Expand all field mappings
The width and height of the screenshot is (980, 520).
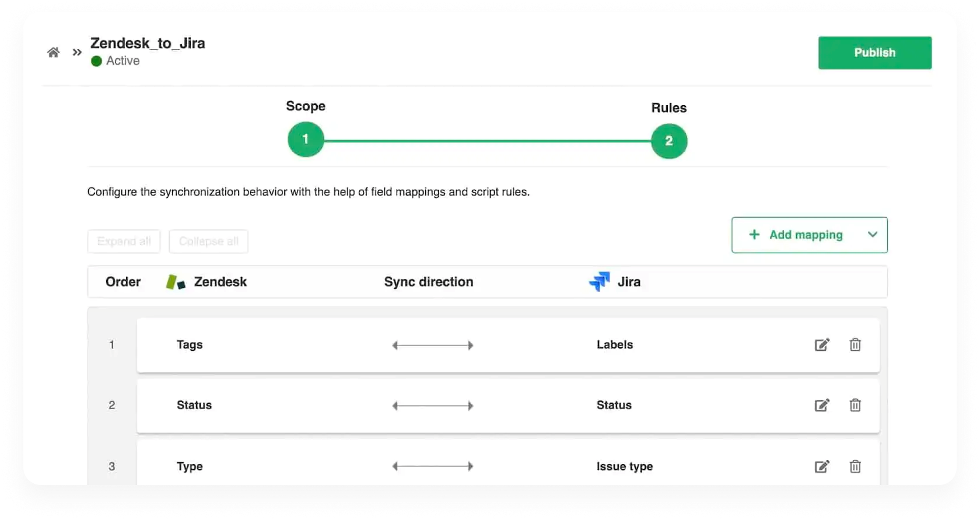(x=123, y=241)
